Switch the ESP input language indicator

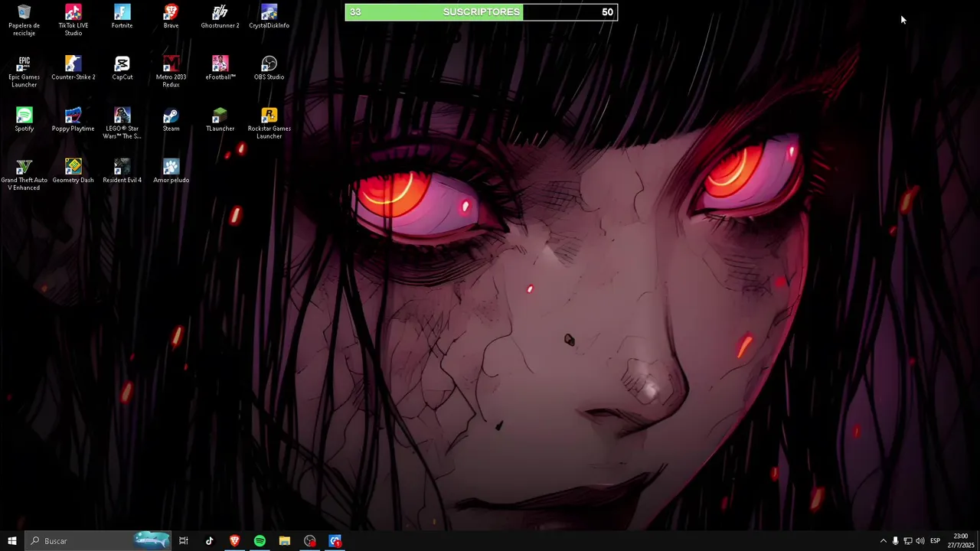(935, 541)
